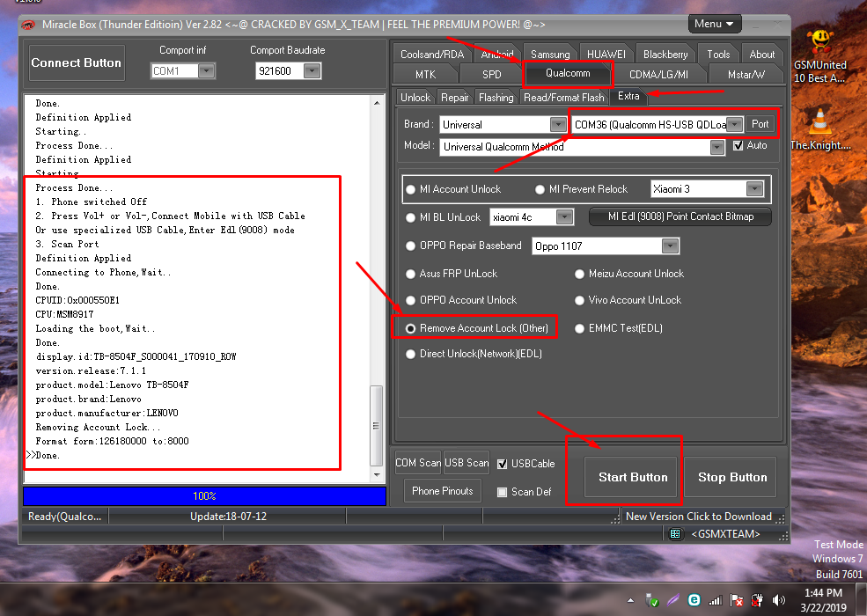The image size is (867, 616).
Task: Click the Port button
Action: (x=760, y=124)
